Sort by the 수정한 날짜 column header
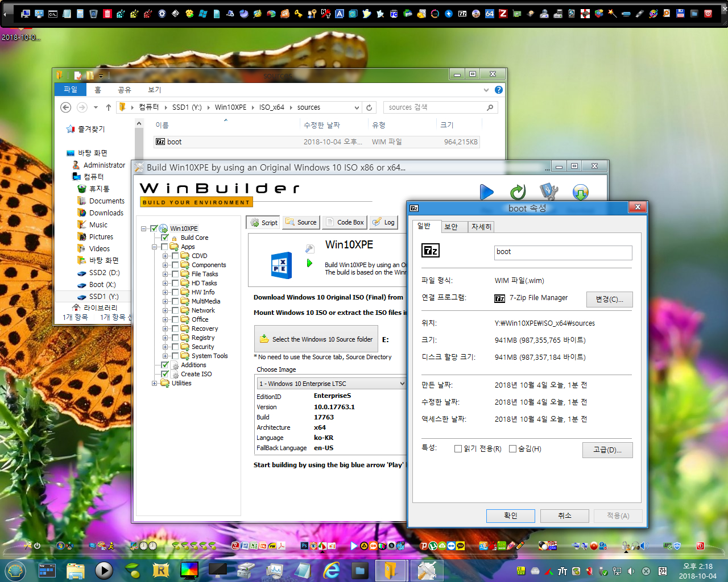 click(x=322, y=125)
